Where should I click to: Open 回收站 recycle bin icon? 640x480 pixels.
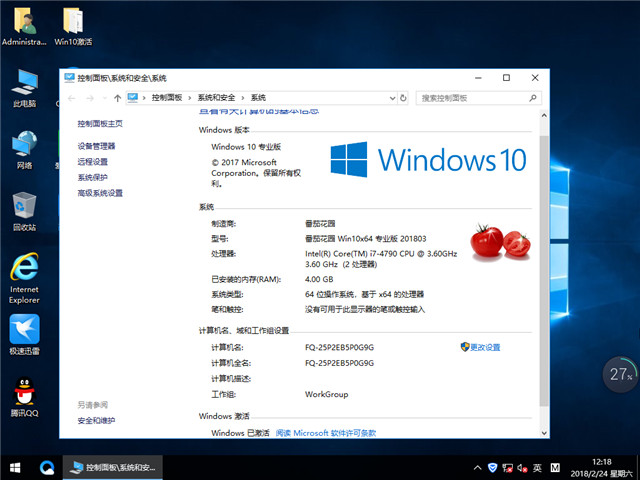click(24, 211)
